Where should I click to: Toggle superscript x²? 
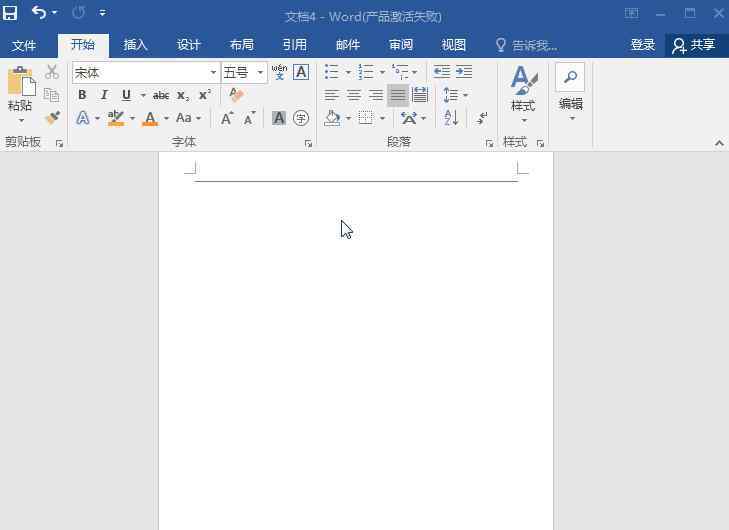coord(205,95)
